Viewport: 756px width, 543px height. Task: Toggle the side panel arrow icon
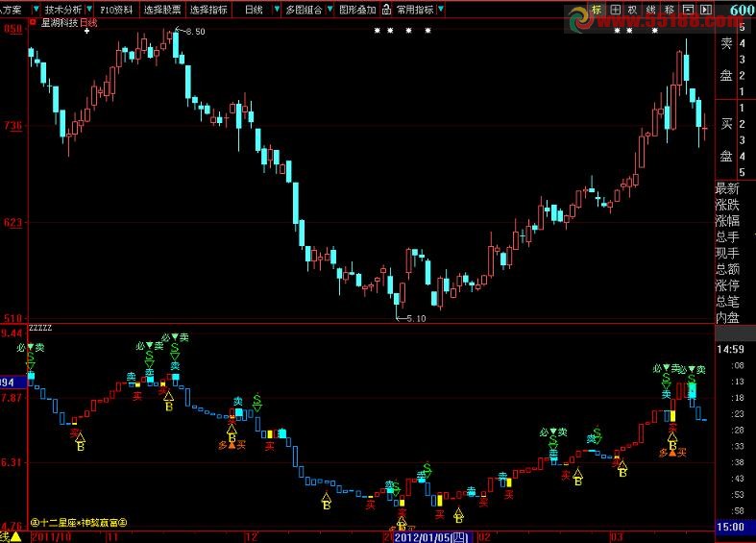tap(706, 10)
